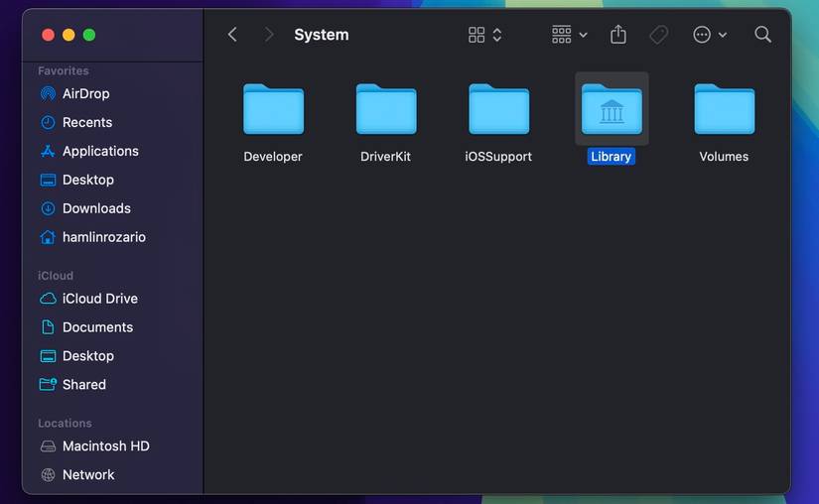Click the Library folder name label
Image resolution: width=819 pixels, height=504 pixels.
pos(611,157)
